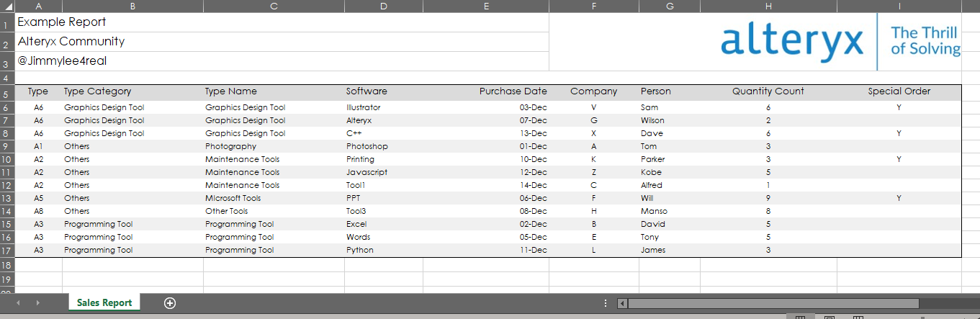Image resolution: width=980 pixels, height=319 pixels.
Task: Click the tab bar resize handle dots
Action: (606, 303)
